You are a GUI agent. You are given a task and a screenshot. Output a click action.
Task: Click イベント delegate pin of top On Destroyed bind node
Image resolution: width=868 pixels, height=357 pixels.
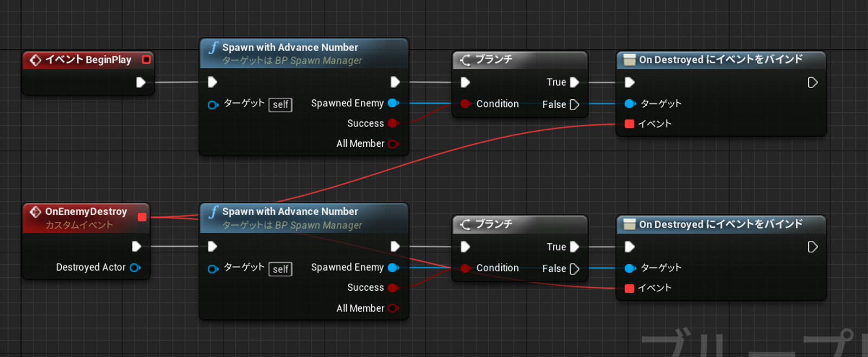pos(629,124)
